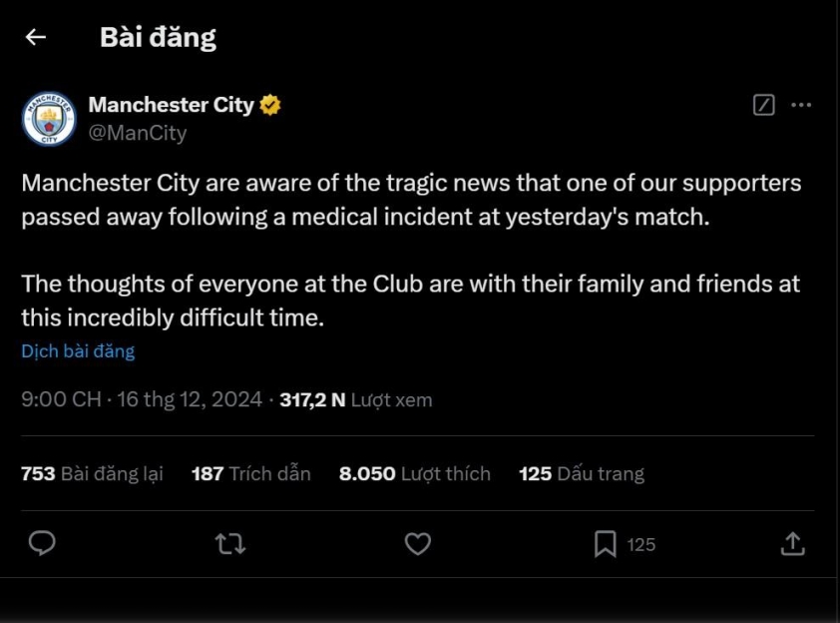The height and width of the screenshot is (623, 840).
Task: Translate the post via Dịch bài đăng
Action: 78,351
